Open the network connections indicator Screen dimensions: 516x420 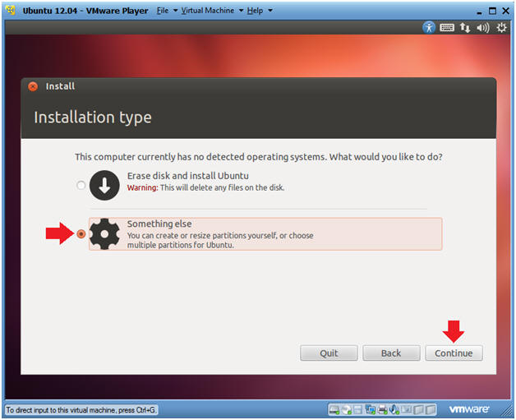[465, 27]
